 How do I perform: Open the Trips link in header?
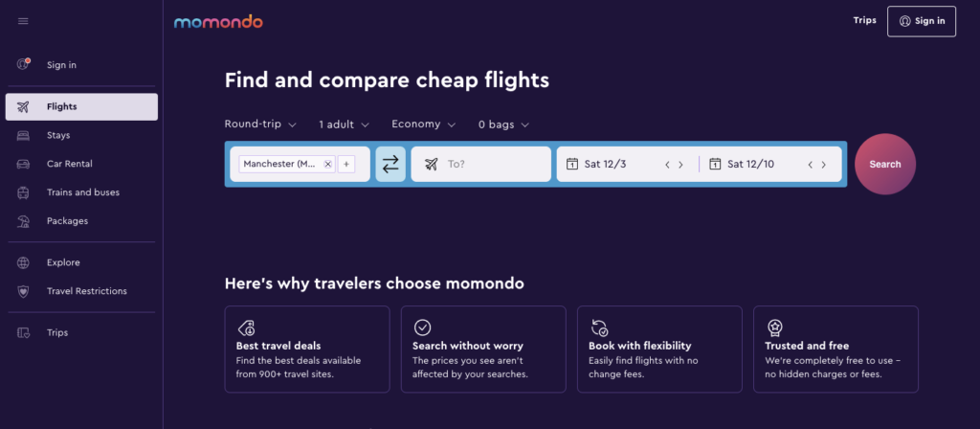pos(864,20)
